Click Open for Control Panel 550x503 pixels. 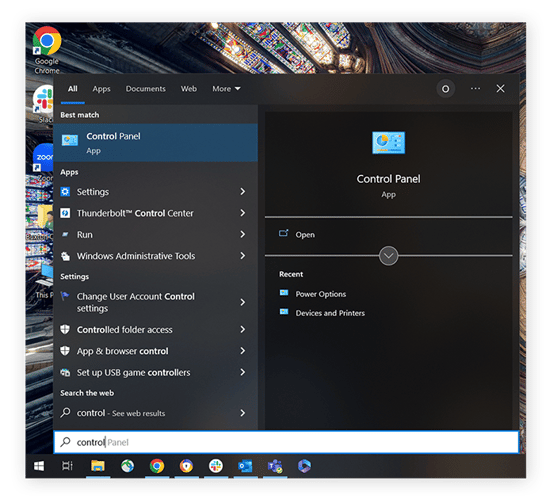[x=305, y=235]
